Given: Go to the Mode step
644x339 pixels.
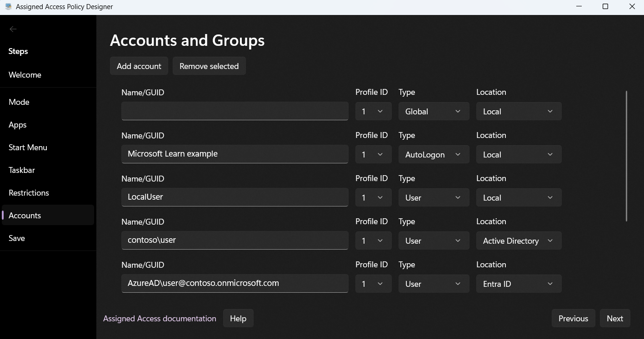Looking at the screenshot, I should click(x=48, y=102).
